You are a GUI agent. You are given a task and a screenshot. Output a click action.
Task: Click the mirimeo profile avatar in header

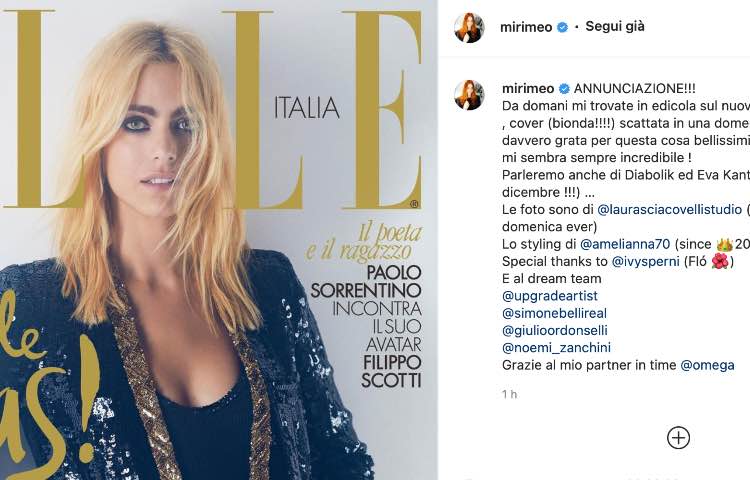pos(469,28)
